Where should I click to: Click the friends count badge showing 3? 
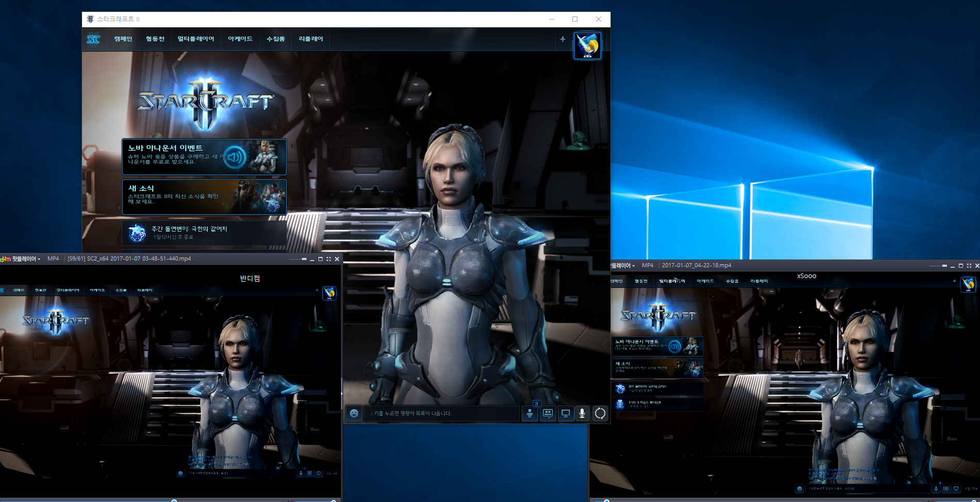[537, 403]
